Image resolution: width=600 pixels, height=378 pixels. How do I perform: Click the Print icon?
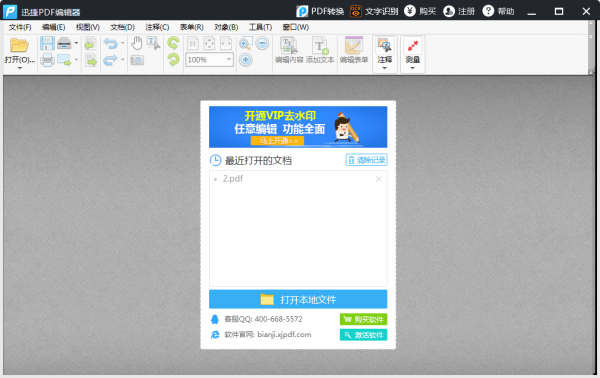tap(47, 60)
